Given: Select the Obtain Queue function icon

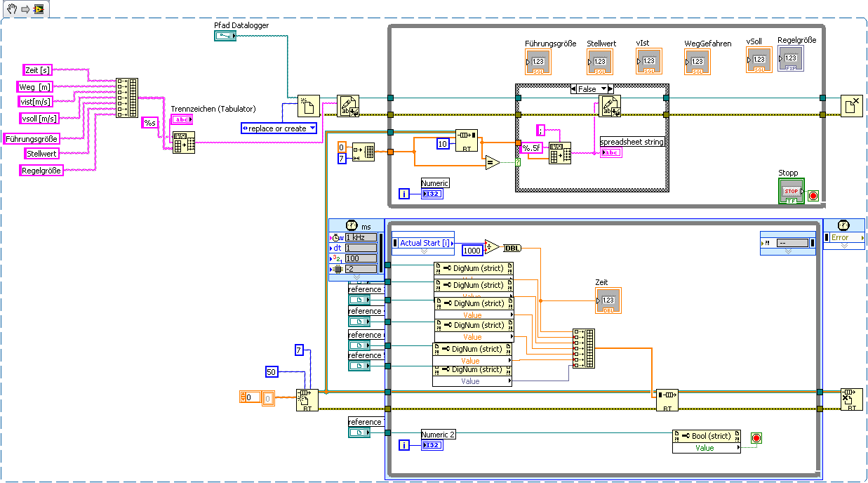Looking at the screenshot, I should coord(307,400).
